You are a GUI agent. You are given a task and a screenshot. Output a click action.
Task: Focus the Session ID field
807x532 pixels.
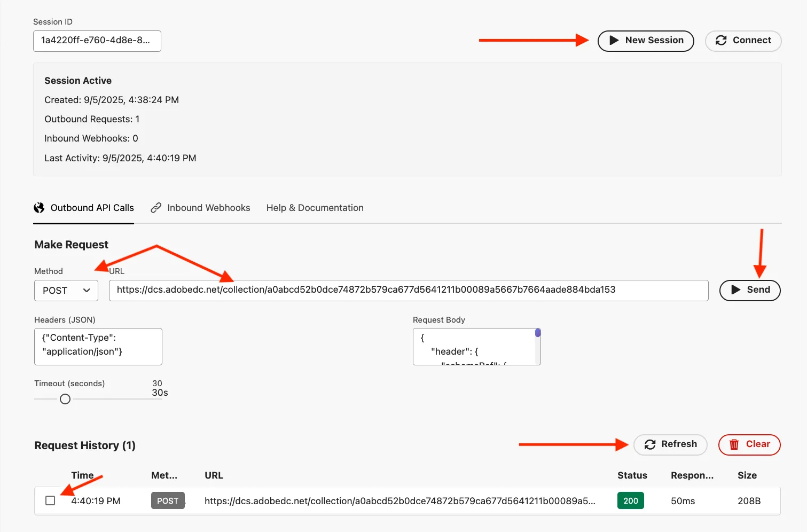97,41
